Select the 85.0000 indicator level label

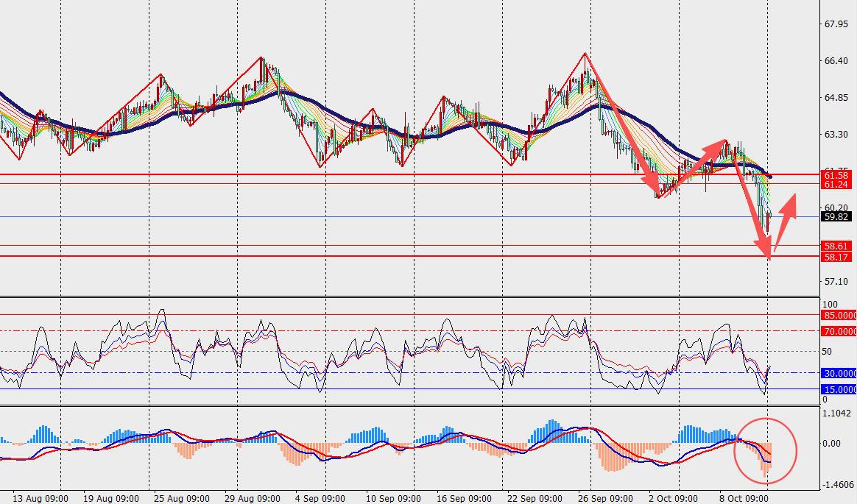click(839, 315)
